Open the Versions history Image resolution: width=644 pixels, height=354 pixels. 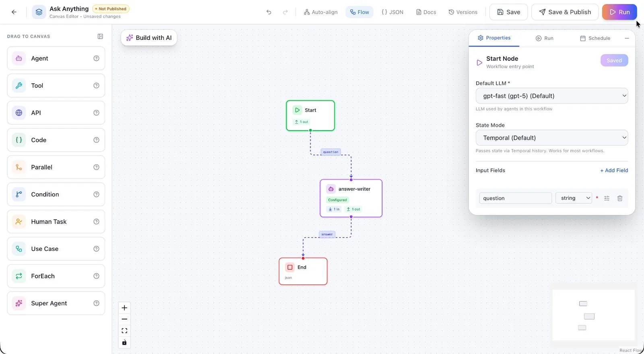click(463, 12)
